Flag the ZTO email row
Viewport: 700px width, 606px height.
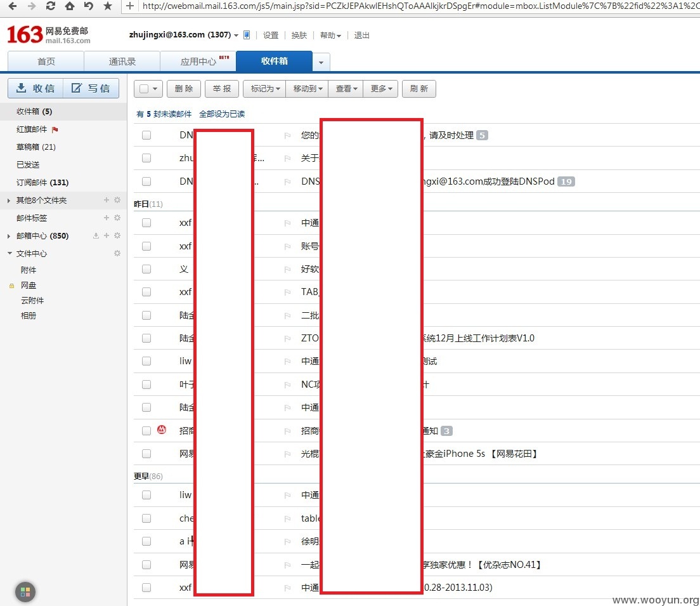pyautogui.click(x=287, y=338)
